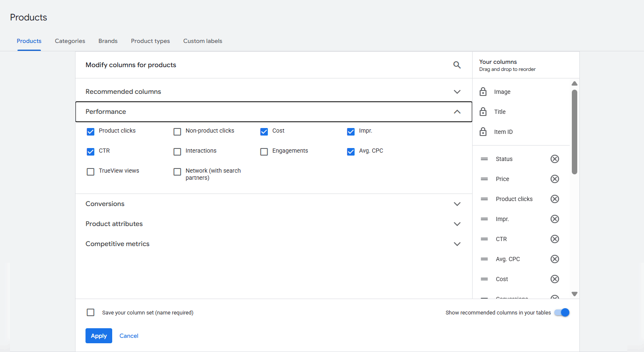Remove Avg. CPC column from Your columns
The width and height of the screenshot is (644, 352).
click(555, 259)
